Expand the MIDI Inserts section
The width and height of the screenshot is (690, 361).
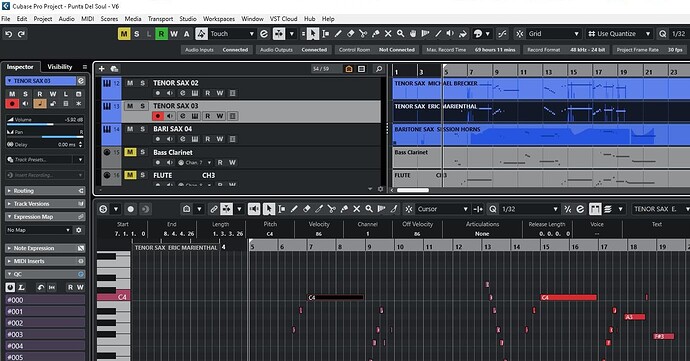coord(44,261)
